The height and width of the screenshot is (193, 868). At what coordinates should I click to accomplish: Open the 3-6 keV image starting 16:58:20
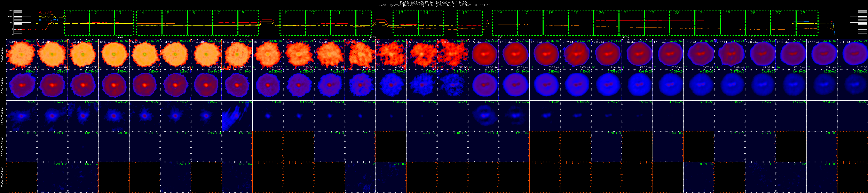point(453,54)
